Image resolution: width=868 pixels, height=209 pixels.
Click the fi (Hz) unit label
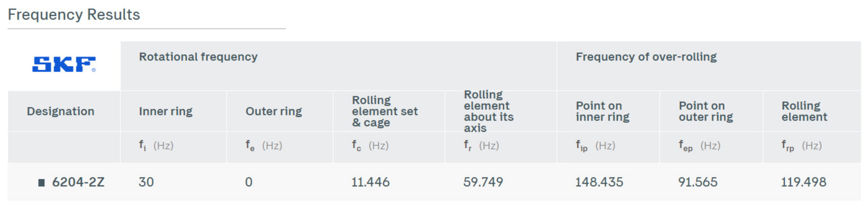click(156, 145)
